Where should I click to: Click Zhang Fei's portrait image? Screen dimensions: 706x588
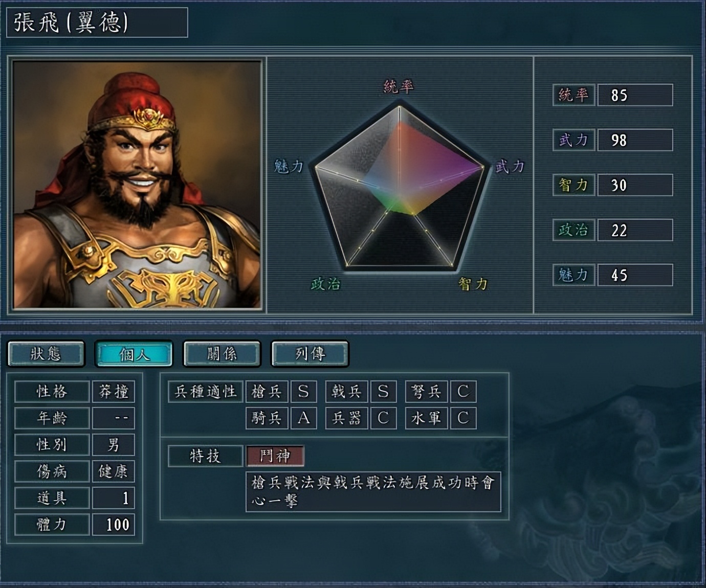pos(137,185)
